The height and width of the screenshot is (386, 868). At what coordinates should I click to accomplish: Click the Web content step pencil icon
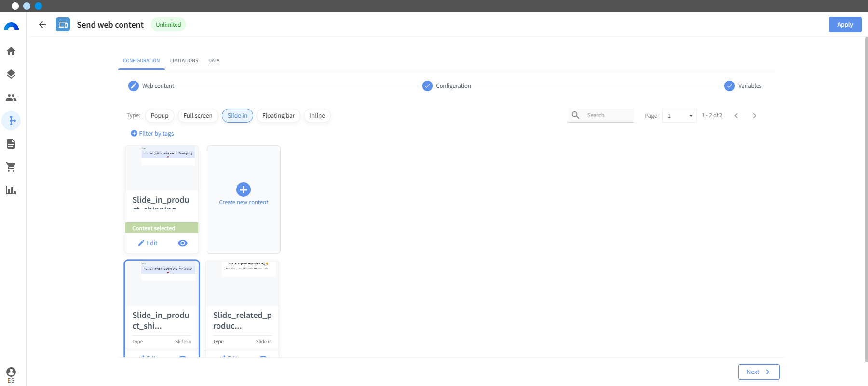coord(134,86)
